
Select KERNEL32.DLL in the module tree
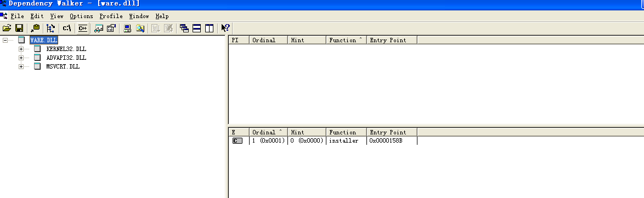[x=66, y=49]
